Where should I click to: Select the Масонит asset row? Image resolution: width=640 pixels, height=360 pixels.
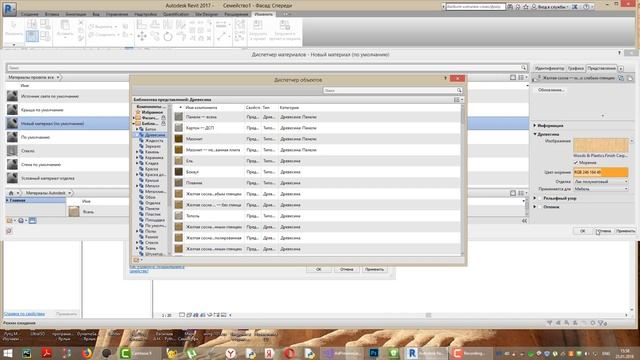click(x=317, y=139)
